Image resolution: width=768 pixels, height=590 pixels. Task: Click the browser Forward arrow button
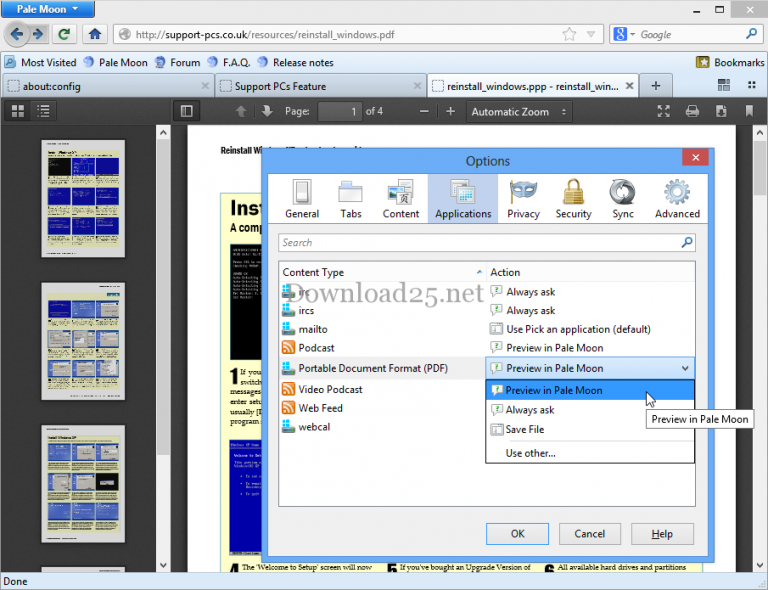coord(38,34)
